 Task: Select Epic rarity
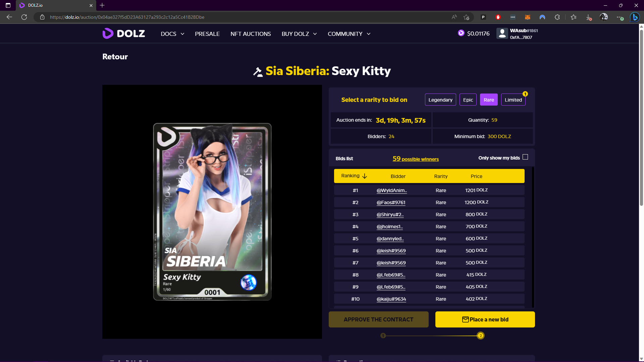tap(468, 100)
